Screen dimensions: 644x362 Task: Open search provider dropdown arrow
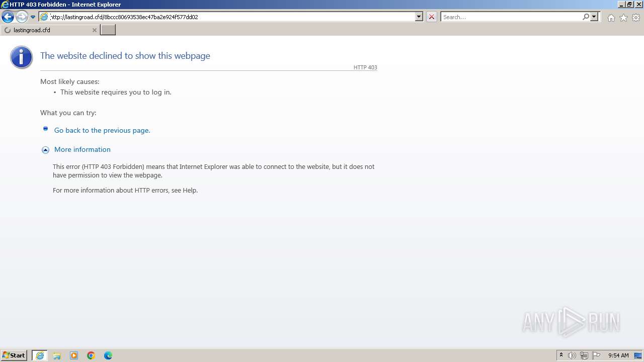(x=594, y=17)
